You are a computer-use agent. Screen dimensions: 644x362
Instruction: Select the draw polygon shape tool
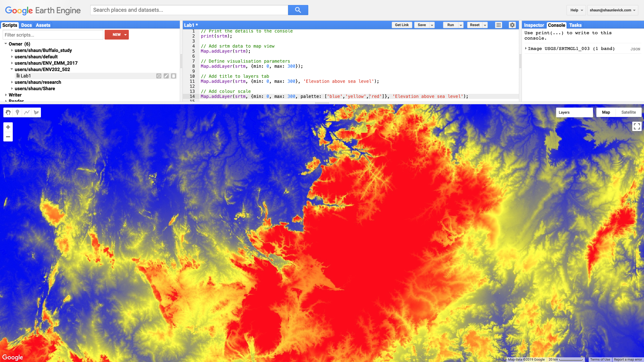tap(36, 112)
